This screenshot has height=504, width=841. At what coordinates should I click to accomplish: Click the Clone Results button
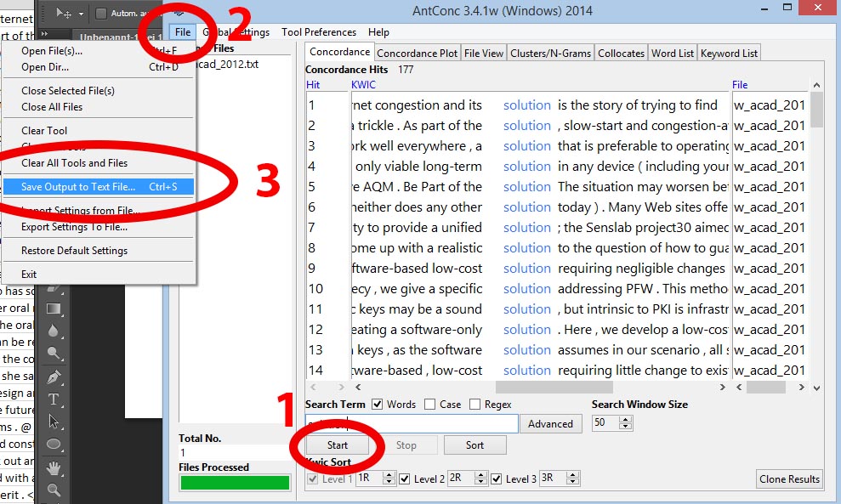coord(789,479)
